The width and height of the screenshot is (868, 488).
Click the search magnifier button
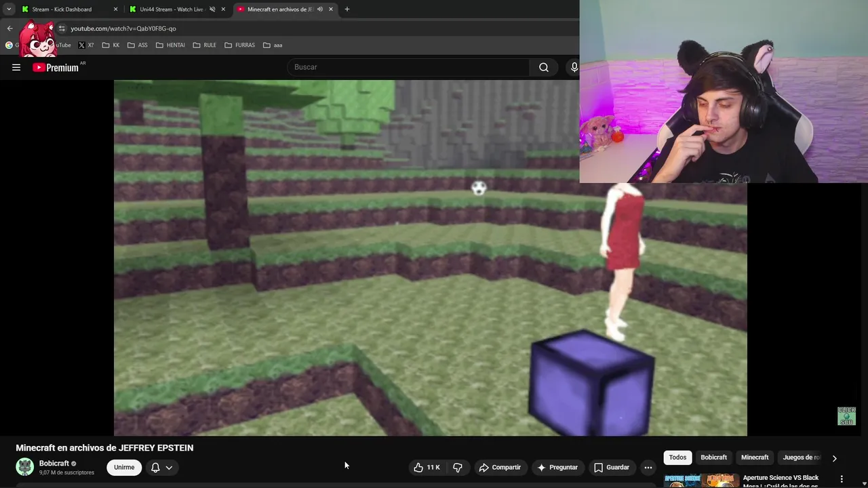pos(544,67)
